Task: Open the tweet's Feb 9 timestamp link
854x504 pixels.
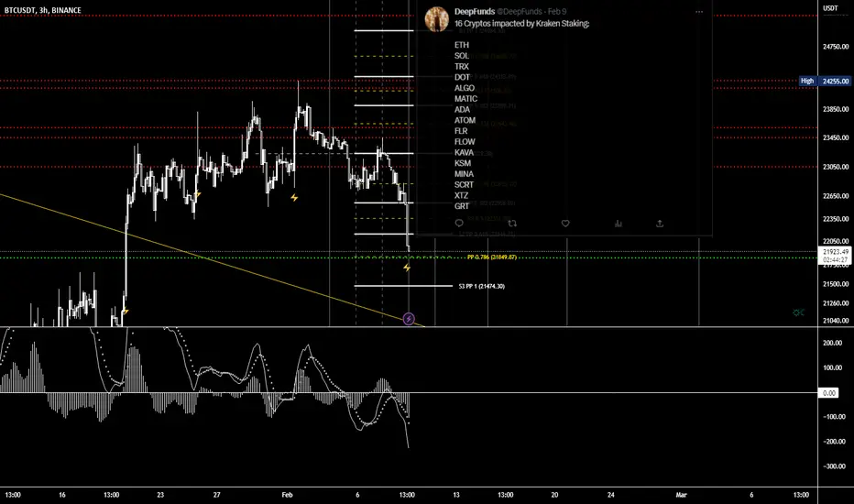Action: [x=556, y=11]
